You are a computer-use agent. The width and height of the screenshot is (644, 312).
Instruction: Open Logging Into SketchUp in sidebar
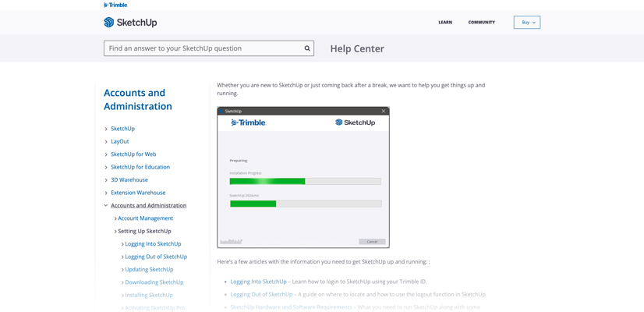[153, 244]
